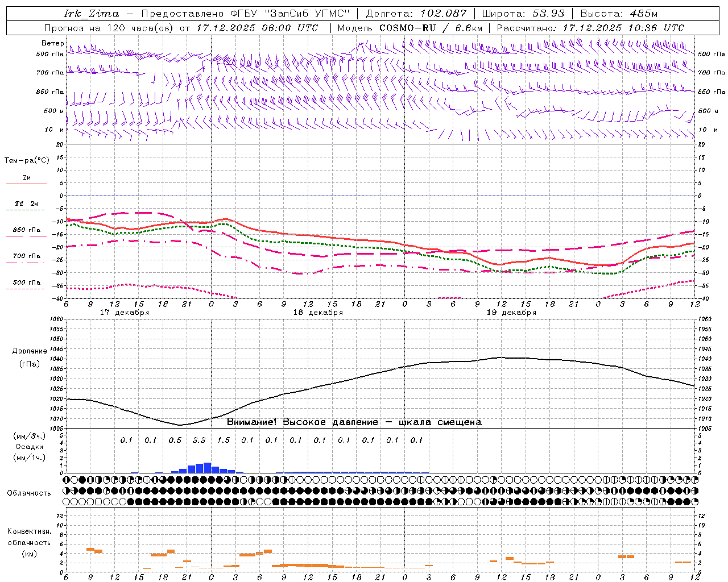Click the Давление panel label
The width and height of the screenshot is (728, 582).
(30, 351)
